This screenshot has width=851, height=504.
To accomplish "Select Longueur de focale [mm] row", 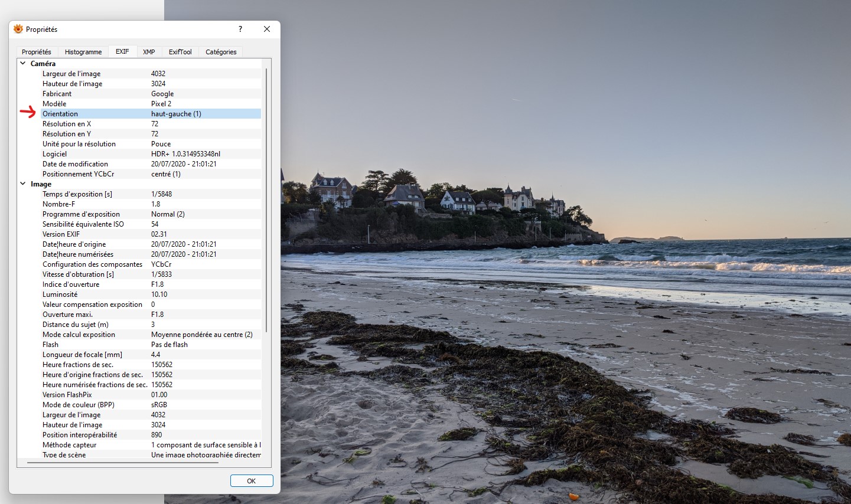I will coord(151,355).
